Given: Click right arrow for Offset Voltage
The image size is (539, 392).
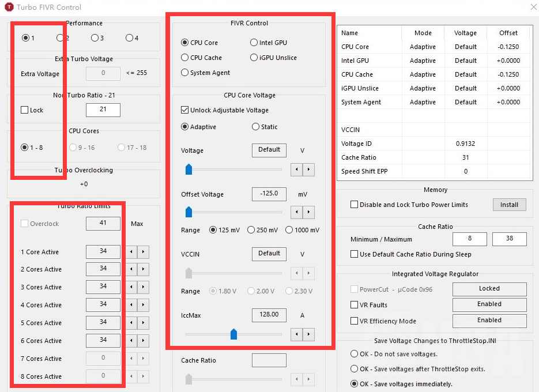Looking at the screenshot, I should [309, 212].
